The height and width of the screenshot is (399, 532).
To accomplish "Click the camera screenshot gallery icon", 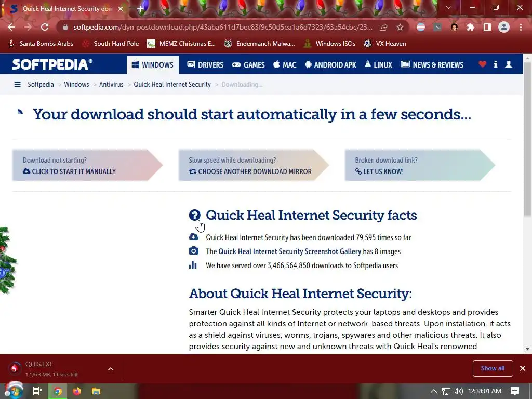I will pos(193,251).
